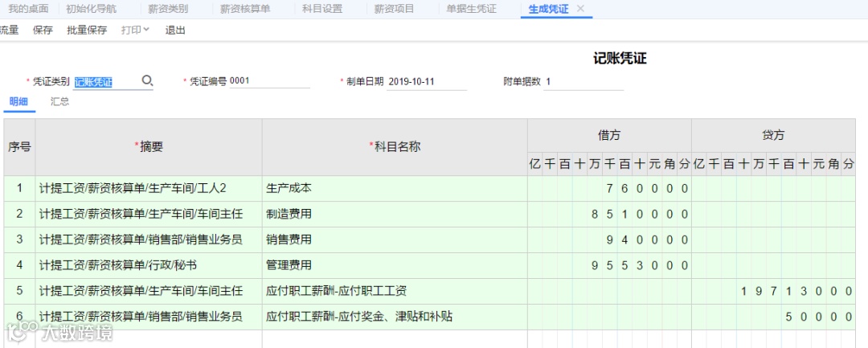Click the 管理费用 subject cell

click(x=394, y=265)
